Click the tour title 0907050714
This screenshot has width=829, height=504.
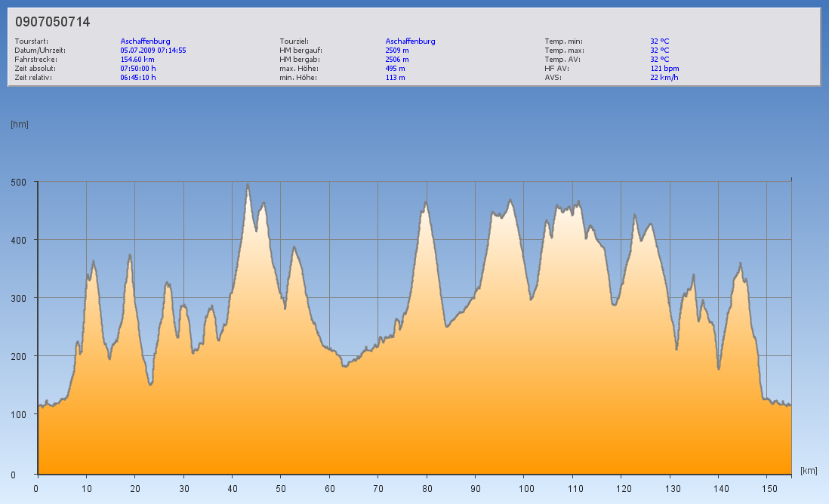(53, 22)
